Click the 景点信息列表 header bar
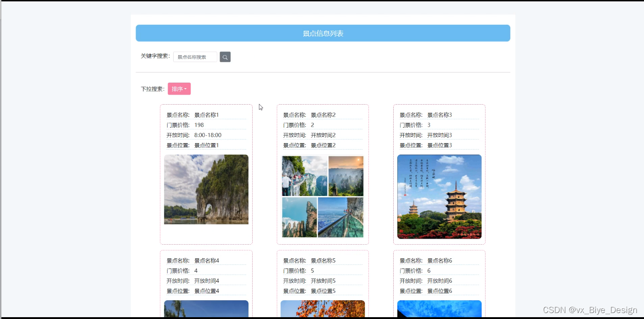This screenshot has width=644, height=319. coord(323,33)
